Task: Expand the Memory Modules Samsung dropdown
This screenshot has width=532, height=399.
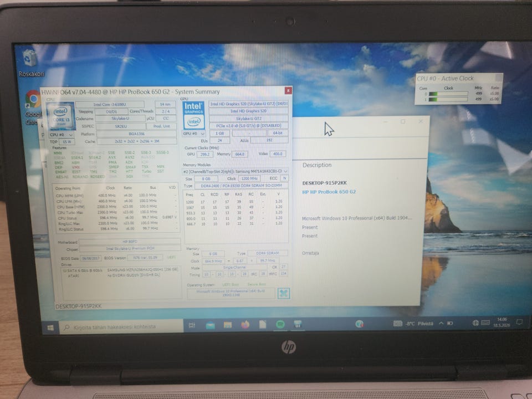Action: pyautogui.click(x=236, y=171)
